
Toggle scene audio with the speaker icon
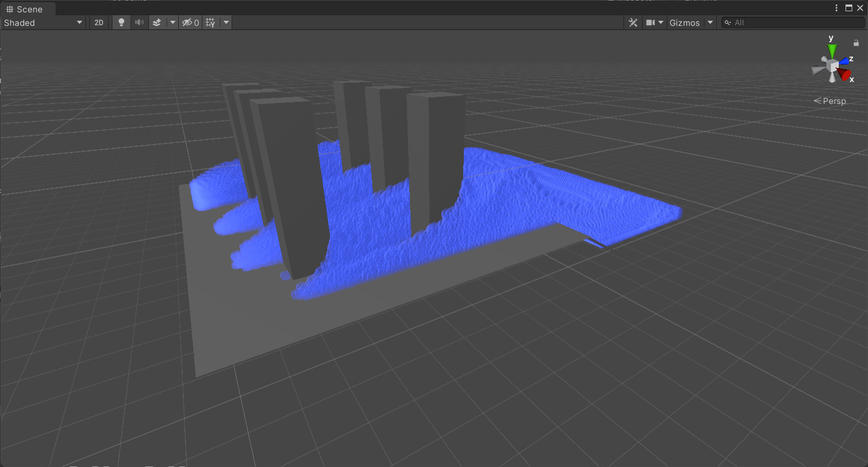(139, 22)
